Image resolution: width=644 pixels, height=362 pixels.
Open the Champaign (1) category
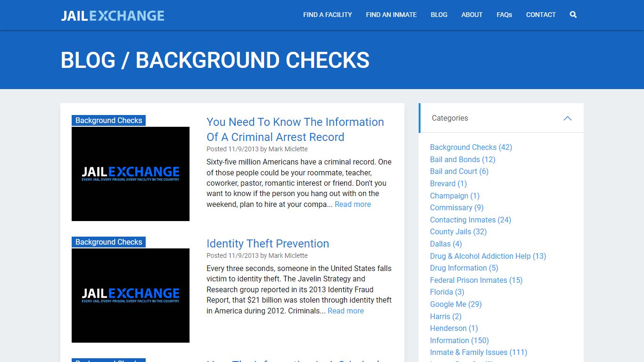[454, 196]
